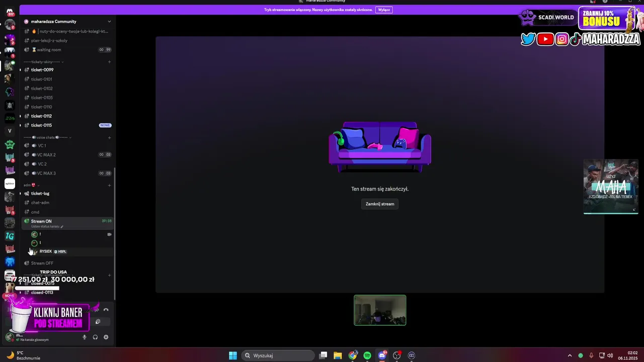The image size is (644, 362).
Task: Open Task View on taskbar
Action: pos(324,355)
